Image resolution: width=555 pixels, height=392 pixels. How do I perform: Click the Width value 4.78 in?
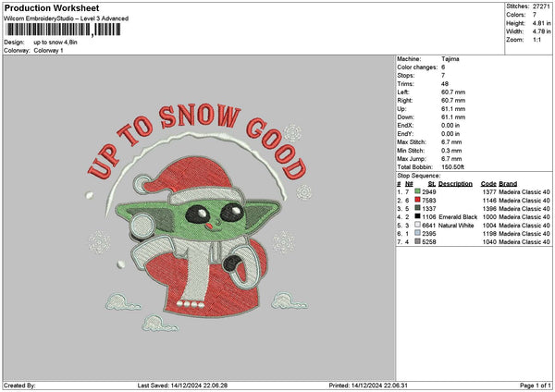click(541, 31)
